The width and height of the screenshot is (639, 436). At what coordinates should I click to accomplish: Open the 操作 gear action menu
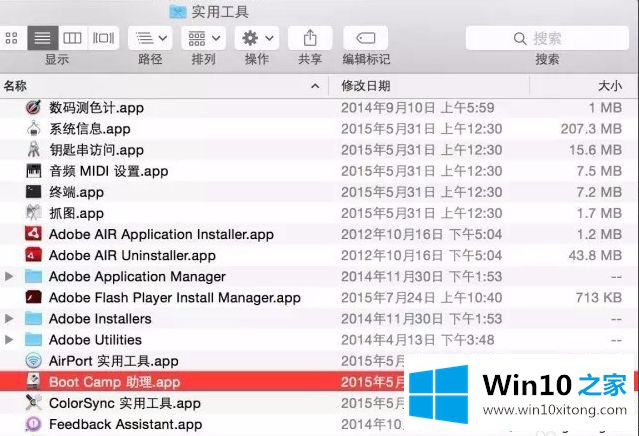(257, 38)
